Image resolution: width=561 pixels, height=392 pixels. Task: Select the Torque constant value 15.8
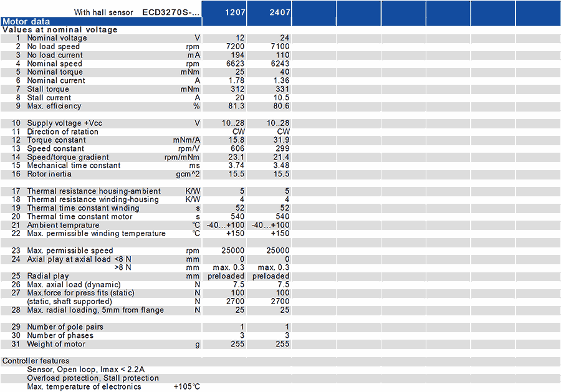[236, 140]
